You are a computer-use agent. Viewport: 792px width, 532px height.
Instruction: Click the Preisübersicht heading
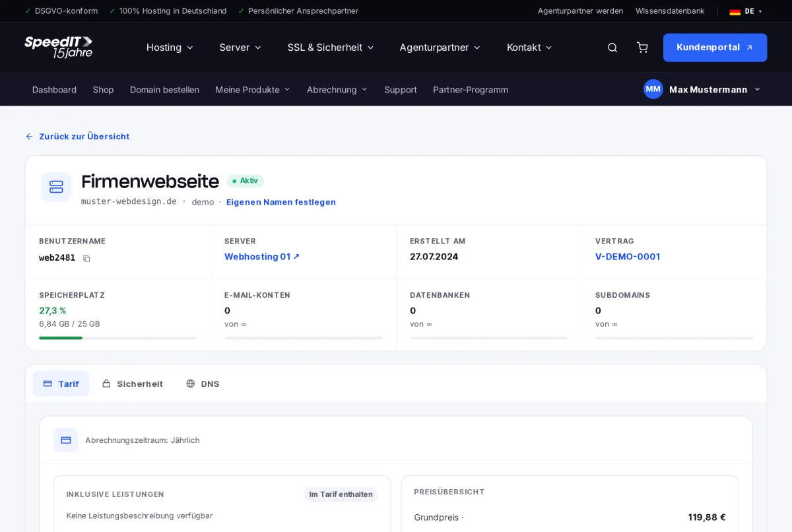click(x=449, y=492)
